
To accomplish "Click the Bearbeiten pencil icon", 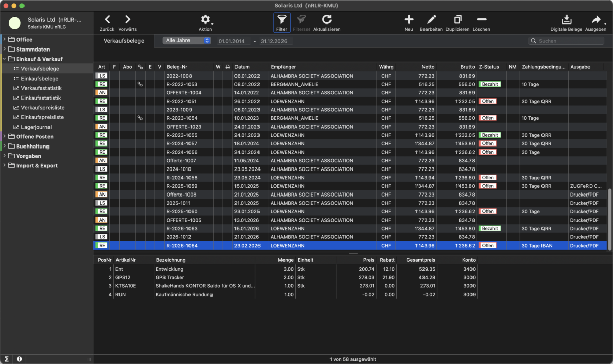I will pyautogui.click(x=431, y=20).
